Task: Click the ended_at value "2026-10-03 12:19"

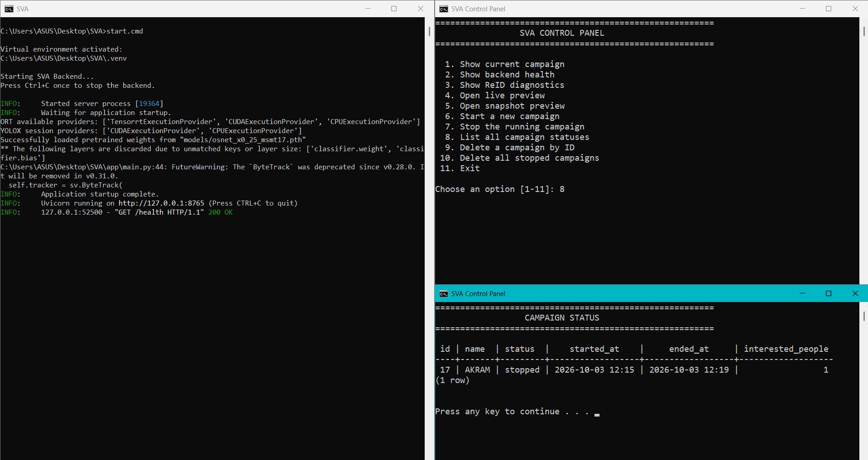Action: tap(689, 370)
